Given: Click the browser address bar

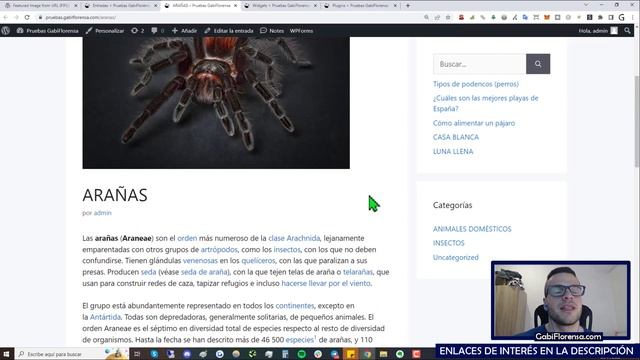Looking at the screenshot, I should click(229, 17).
